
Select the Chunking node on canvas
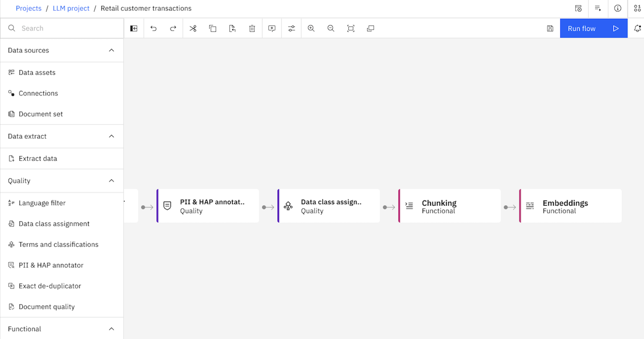(449, 206)
